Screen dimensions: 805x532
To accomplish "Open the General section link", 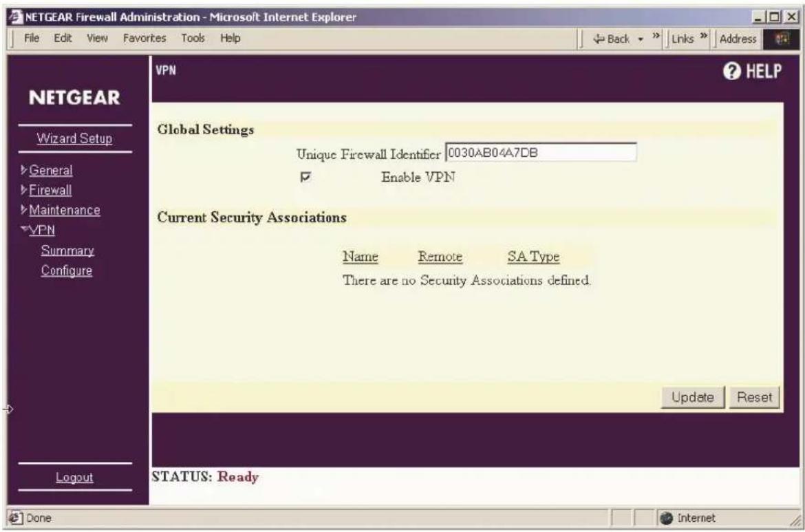I will tap(50, 171).
